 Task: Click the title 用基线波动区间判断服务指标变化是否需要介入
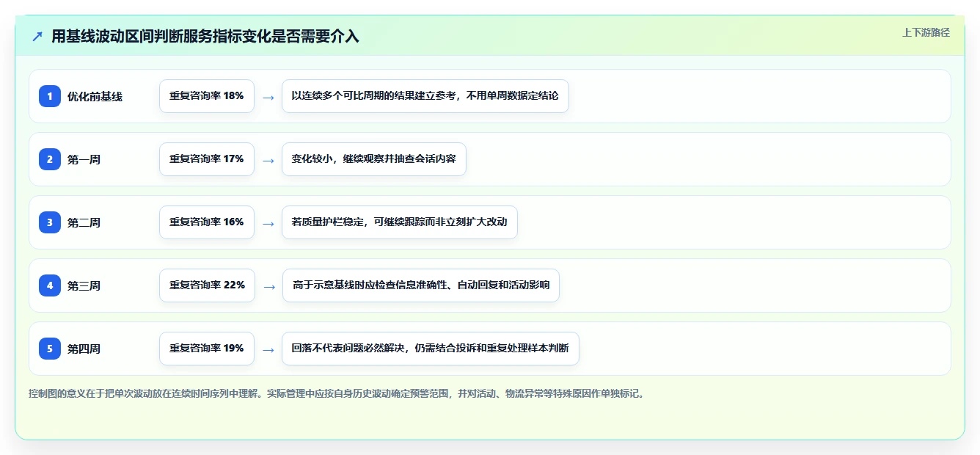[205, 36]
